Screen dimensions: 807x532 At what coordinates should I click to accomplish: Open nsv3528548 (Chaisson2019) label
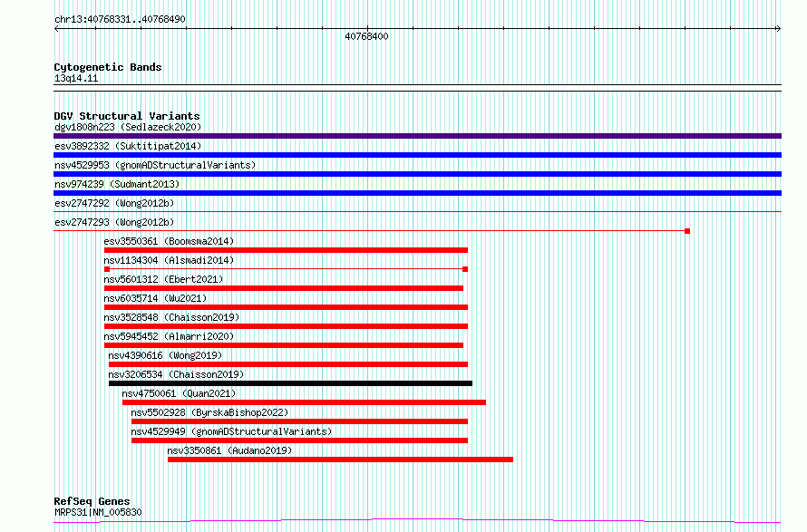[x=172, y=317]
